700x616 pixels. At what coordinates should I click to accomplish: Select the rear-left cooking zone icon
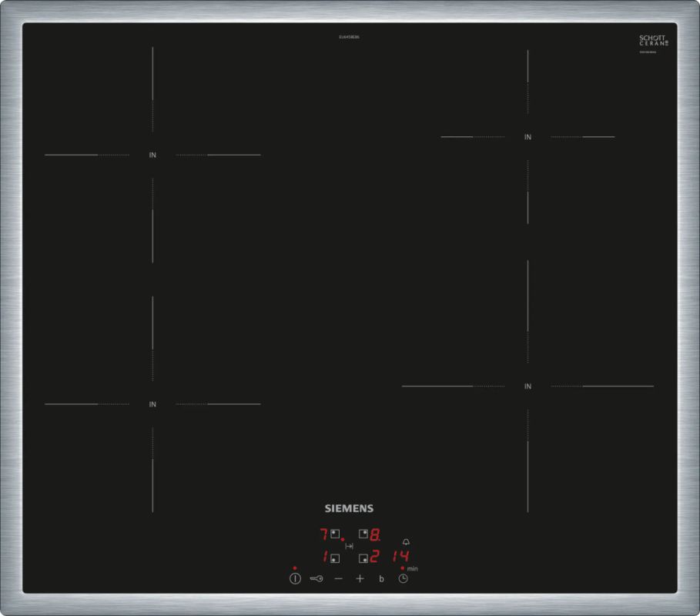[335, 533]
